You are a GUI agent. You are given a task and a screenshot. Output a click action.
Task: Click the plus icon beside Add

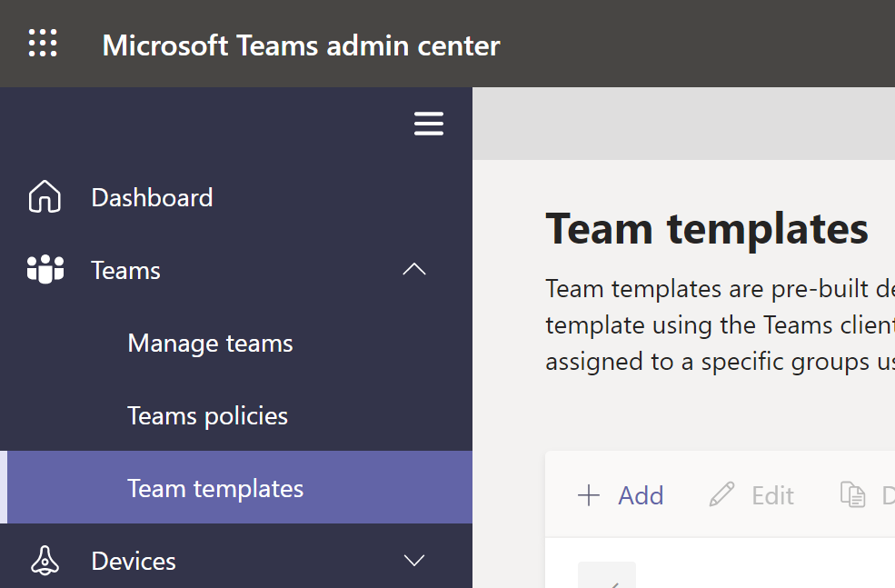[x=589, y=495]
